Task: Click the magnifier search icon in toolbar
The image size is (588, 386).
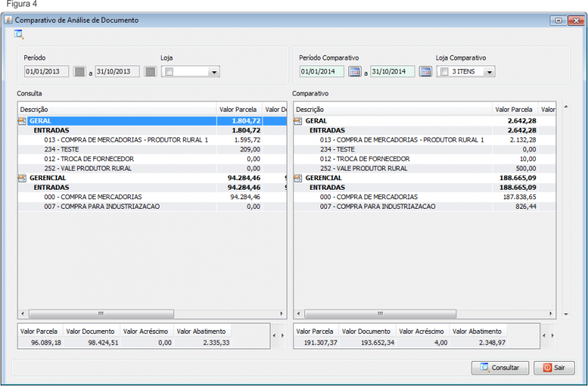Action: [x=19, y=35]
